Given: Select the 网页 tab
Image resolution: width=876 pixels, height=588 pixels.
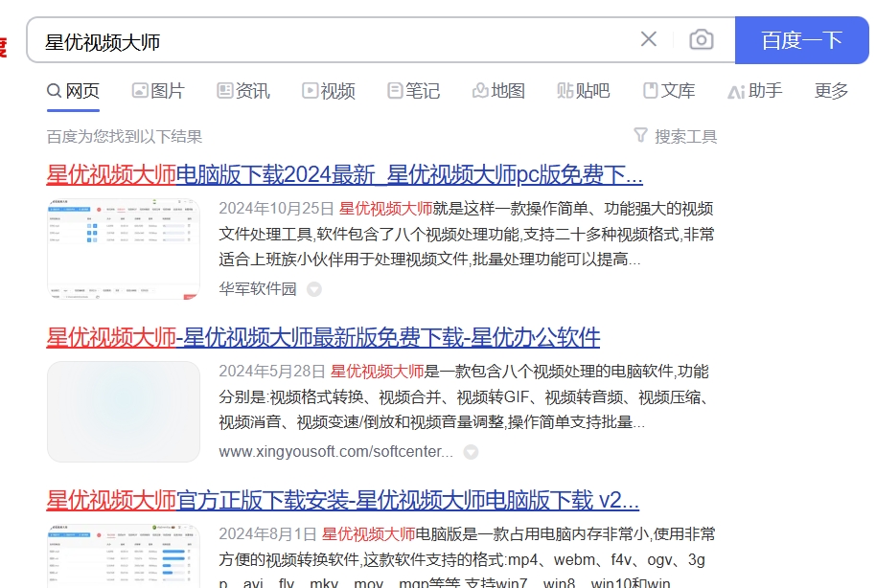Looking at the screenshot, I should (73, 90).
